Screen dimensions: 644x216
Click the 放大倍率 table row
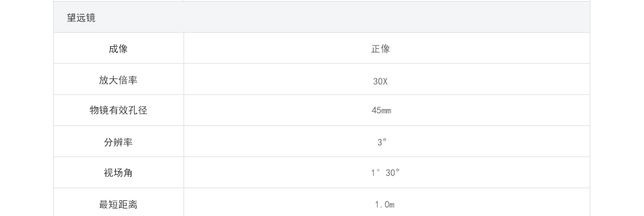[x=321, y=79]
